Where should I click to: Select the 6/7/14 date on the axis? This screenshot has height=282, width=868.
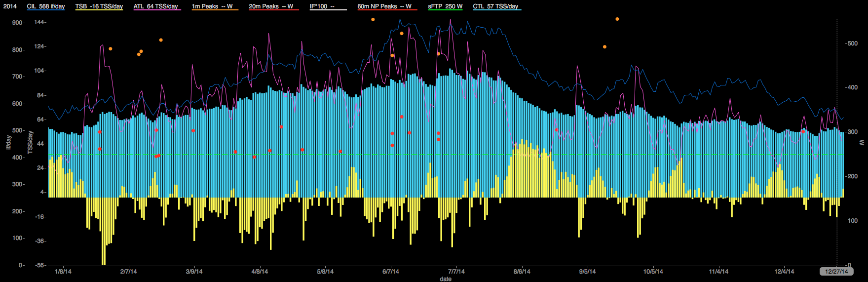[391, 272]
